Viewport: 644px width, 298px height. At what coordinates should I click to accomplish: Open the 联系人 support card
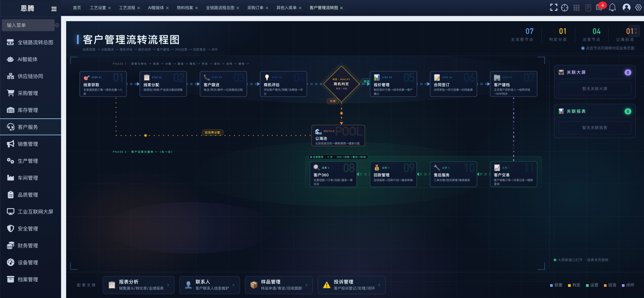(210, 285)
